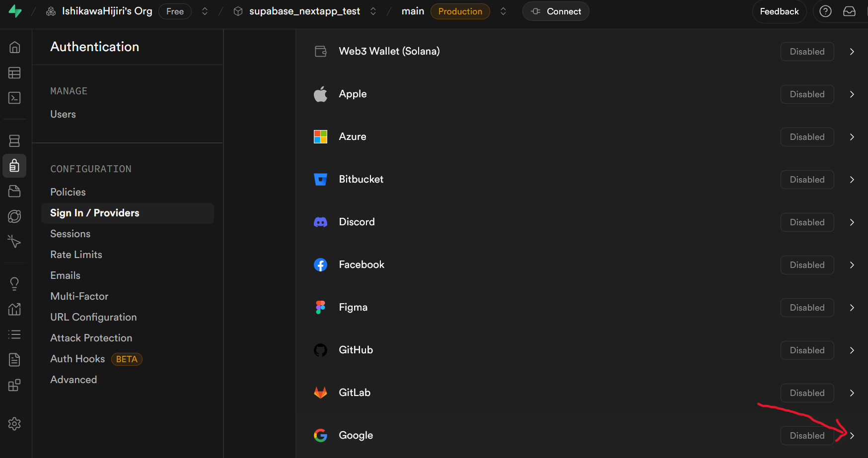Click the Connect button
Screen dimensions: 868x458
click(x=556, y=11)
